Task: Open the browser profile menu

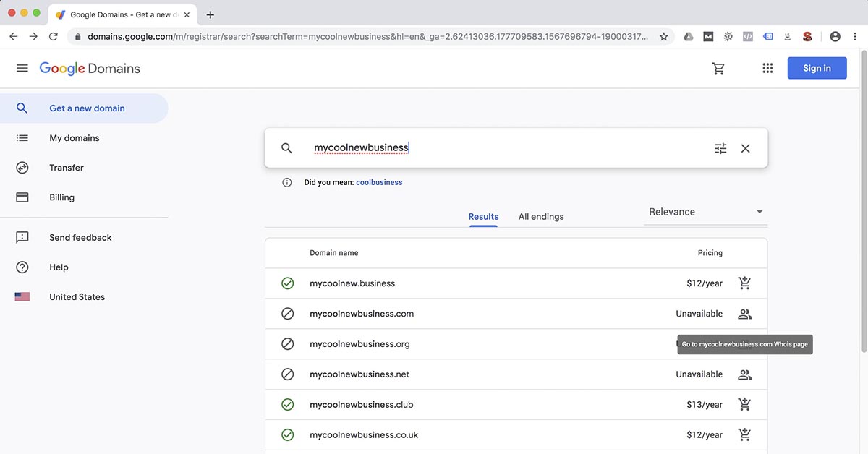Action: coord(835,35)
